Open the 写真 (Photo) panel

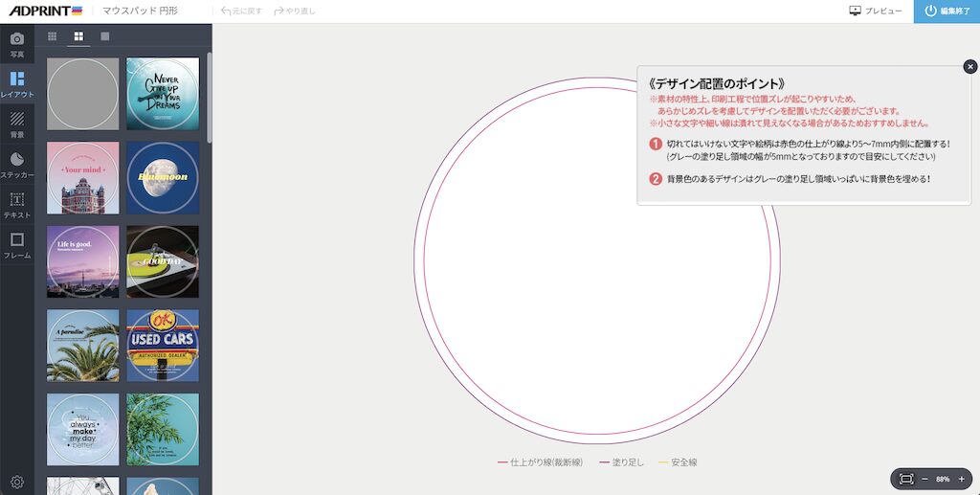tap(17, 44)
